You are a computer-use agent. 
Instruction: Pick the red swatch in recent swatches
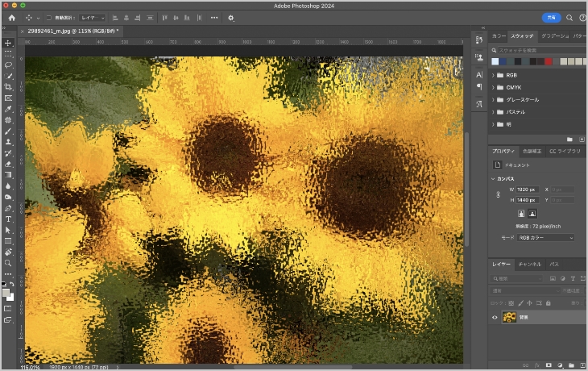pos(549,61)
